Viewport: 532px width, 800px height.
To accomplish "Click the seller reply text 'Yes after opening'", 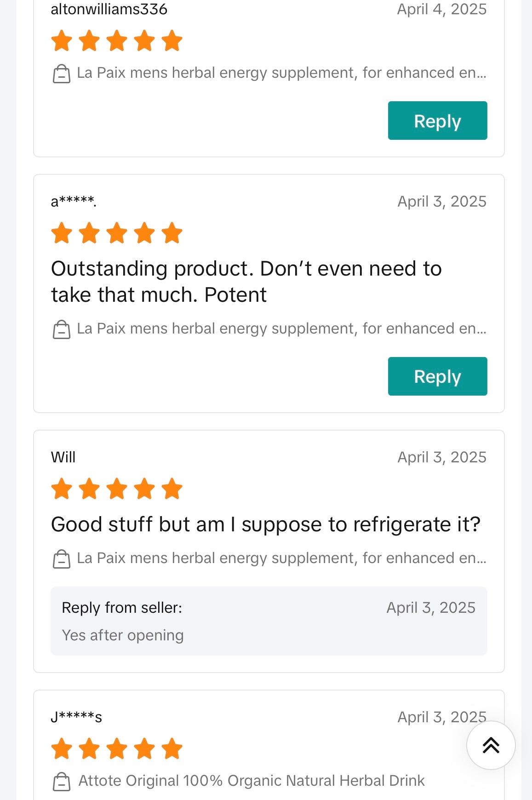I will (123, 635).
